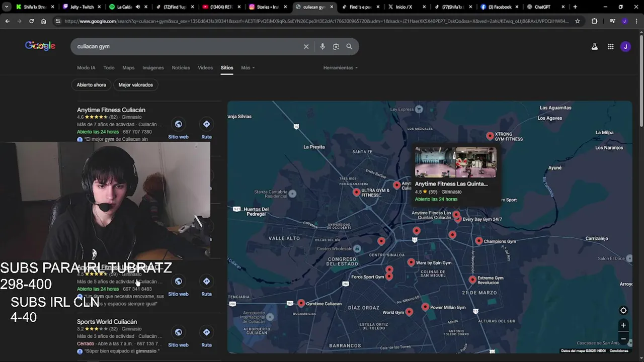This screenshot has height=362, width=644.
Task: Switch to Imágenes tab
Action: 153,68
